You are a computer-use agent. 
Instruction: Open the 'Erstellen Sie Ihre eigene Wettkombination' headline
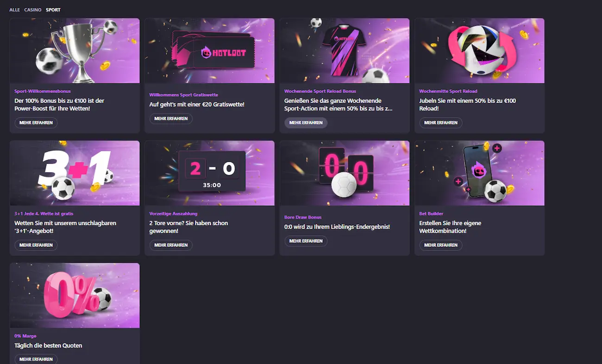click(450, 227)
